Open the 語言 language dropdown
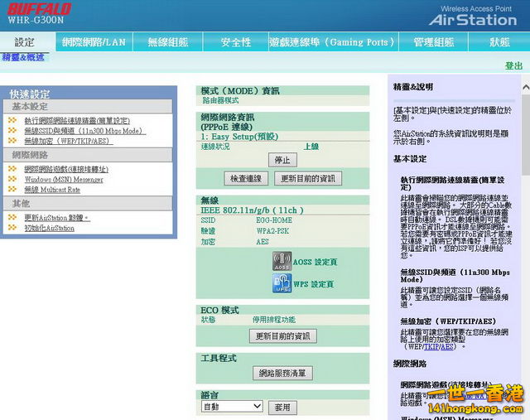This screenshot has width=530, height=420. (231, 407)
